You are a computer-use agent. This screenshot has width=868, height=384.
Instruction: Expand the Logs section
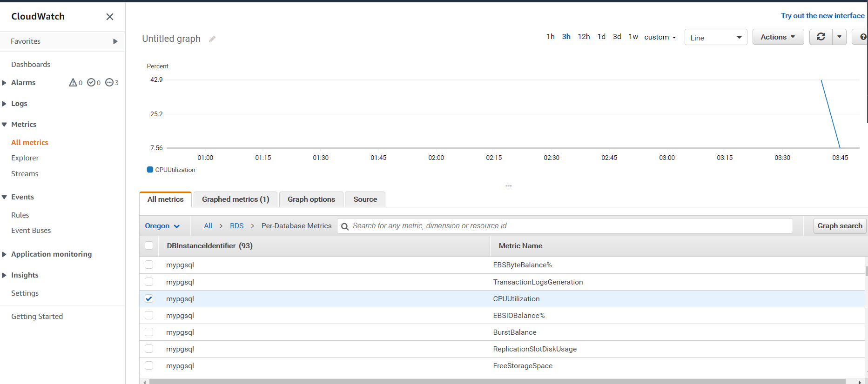pos(4,104)
